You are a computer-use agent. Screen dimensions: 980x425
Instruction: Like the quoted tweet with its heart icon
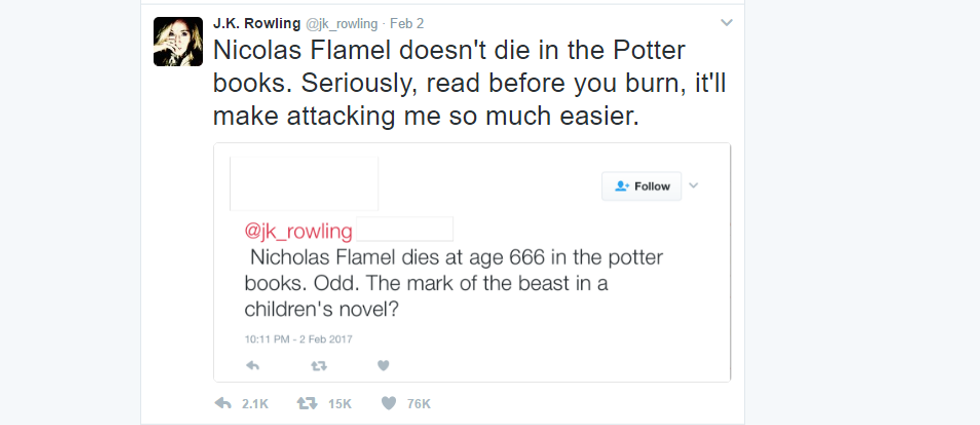point(383,365)
